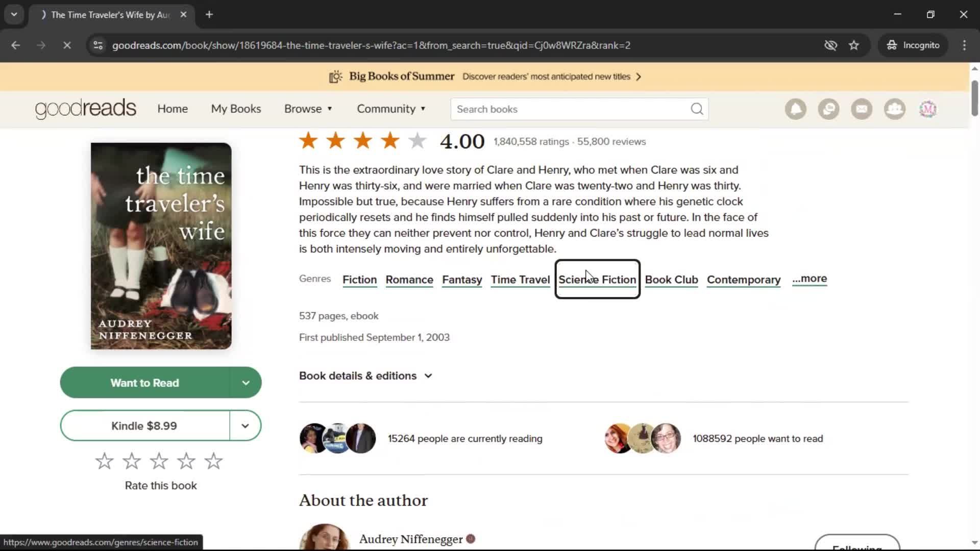Screen dimensions: 980x551
Task: Open browser three-dot menu
Action: coord(964,45)
